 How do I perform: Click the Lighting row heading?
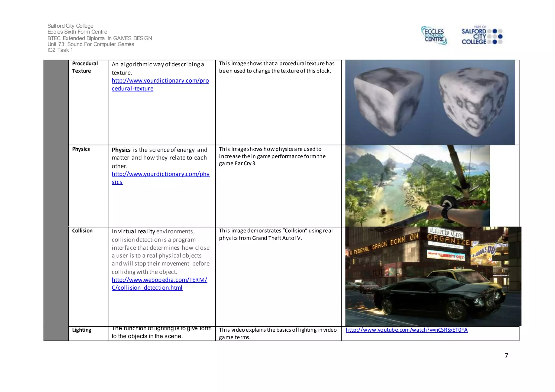(82, 330)
